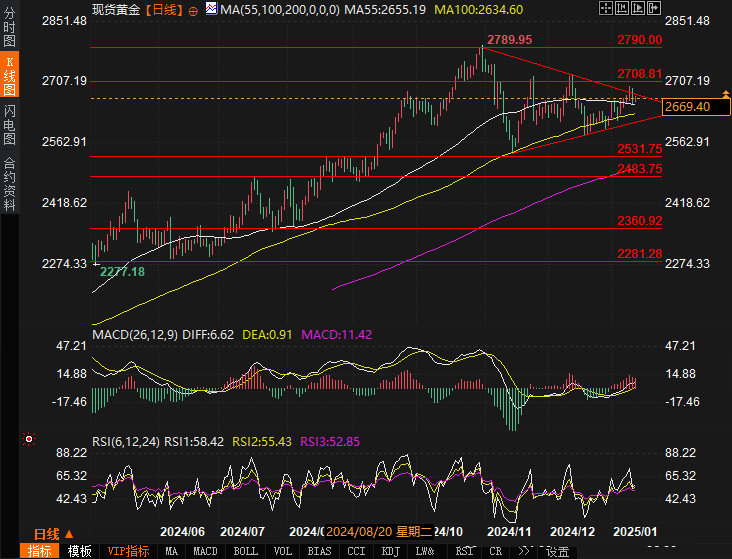This screenshot has width=732, height=559.
Task: Click the red 2790.00 resistance line label
Action: [x=639, y=40]
